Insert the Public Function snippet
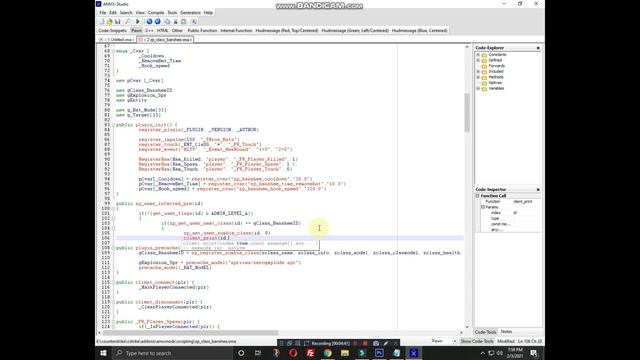Viewport: 640px width, 360px height. click(202, 31)
